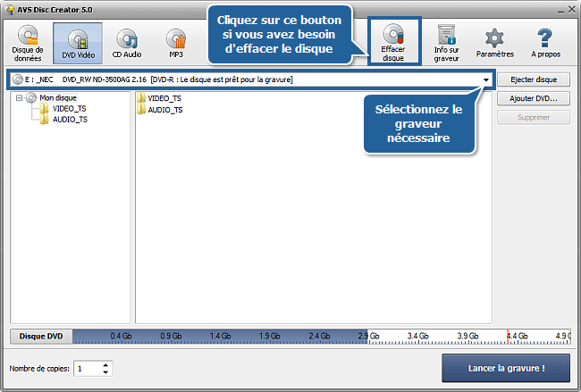
Task: Click the AVS Disc Creator title icon
Action: [10, 10]
